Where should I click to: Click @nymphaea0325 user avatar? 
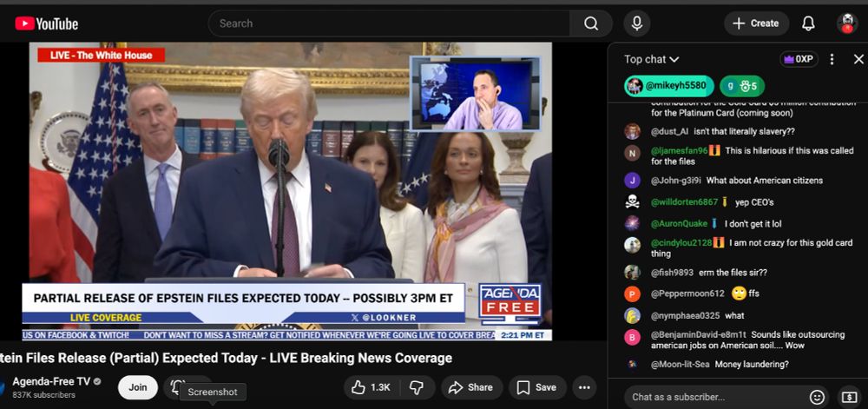632,315
